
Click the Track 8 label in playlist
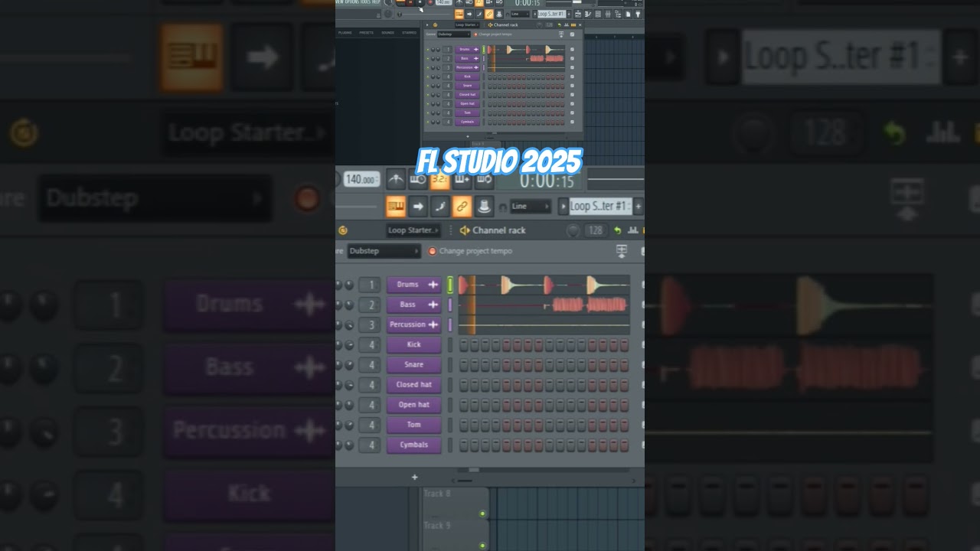coord(437,494)
